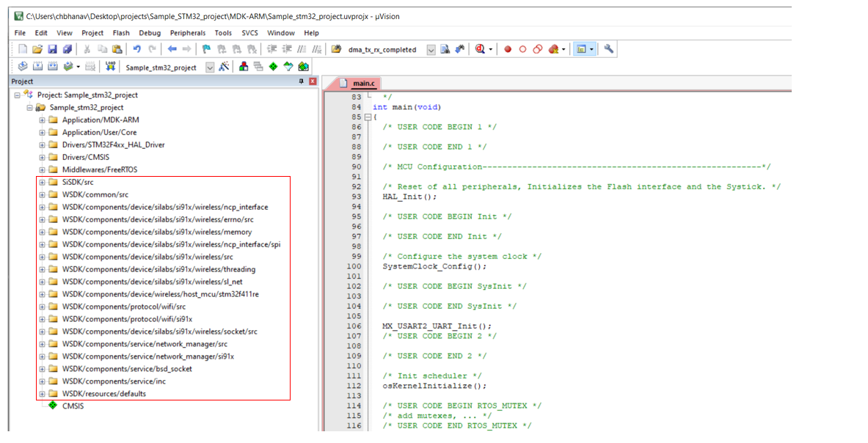Start a debug session

point(478,48)
